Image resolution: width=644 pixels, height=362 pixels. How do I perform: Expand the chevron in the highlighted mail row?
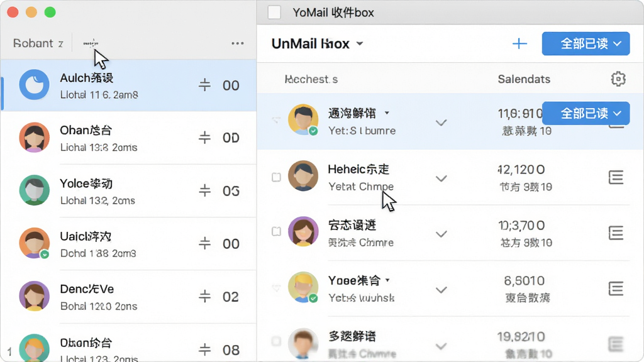(441, 123)
